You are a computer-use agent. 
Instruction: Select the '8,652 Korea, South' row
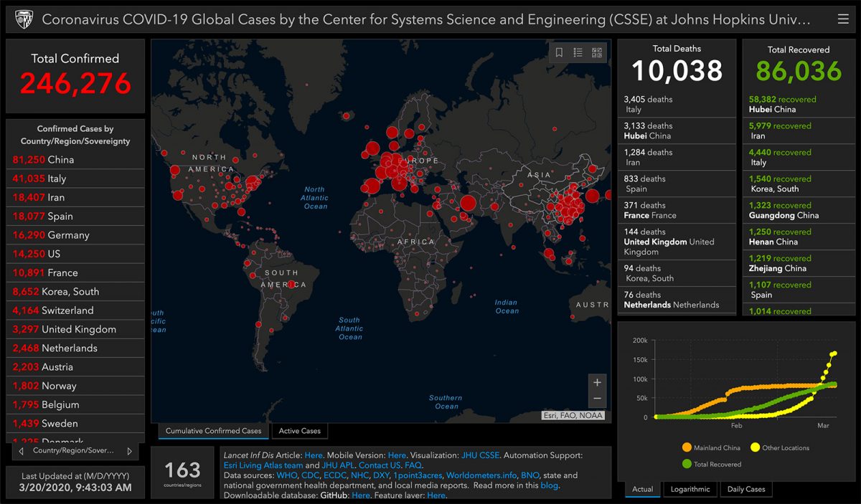tap(75, 291)
